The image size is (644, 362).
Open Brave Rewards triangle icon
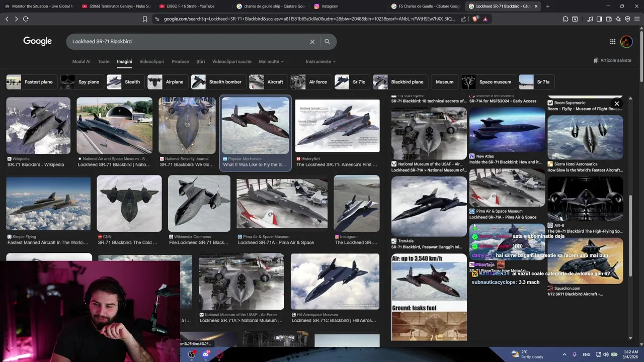486,19
